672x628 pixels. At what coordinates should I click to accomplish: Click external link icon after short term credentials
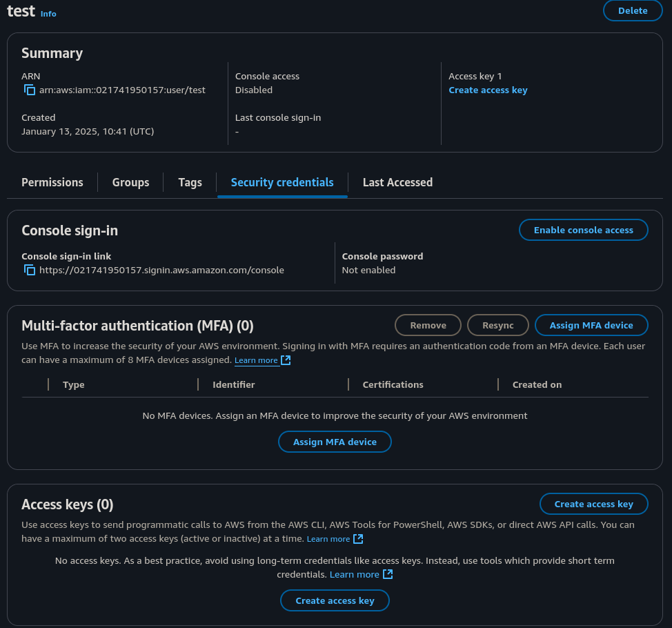pyautogui.click(x=388, y=574)
